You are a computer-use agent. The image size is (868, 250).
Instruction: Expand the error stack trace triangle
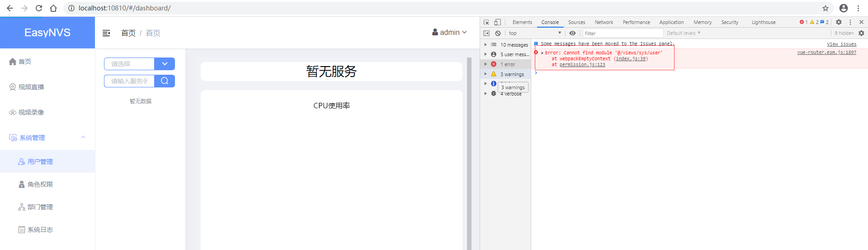click(x=542, y=53)
